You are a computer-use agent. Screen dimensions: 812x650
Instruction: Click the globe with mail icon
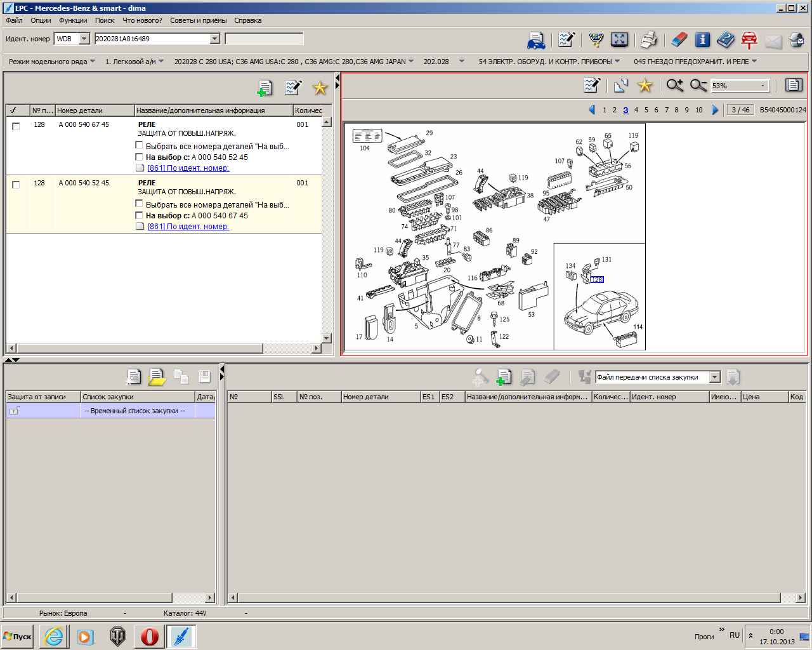[x=796, y=41]
